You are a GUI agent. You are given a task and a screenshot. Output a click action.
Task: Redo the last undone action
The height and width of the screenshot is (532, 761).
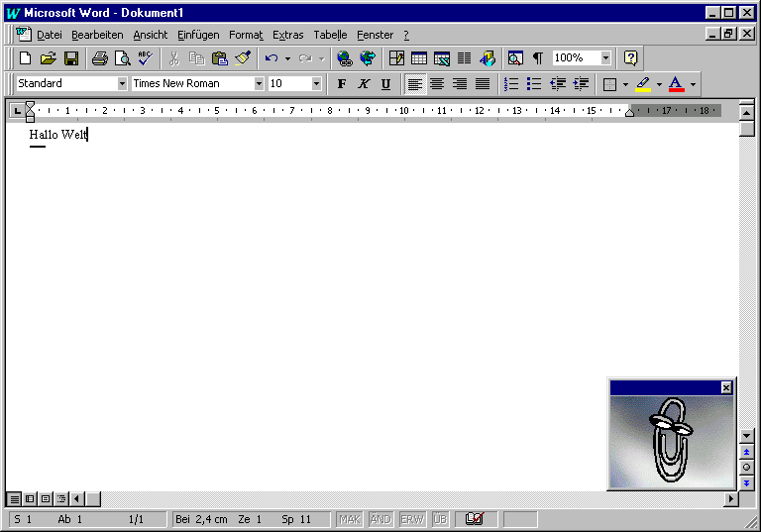pyautogui.click(x=305, y=58)
